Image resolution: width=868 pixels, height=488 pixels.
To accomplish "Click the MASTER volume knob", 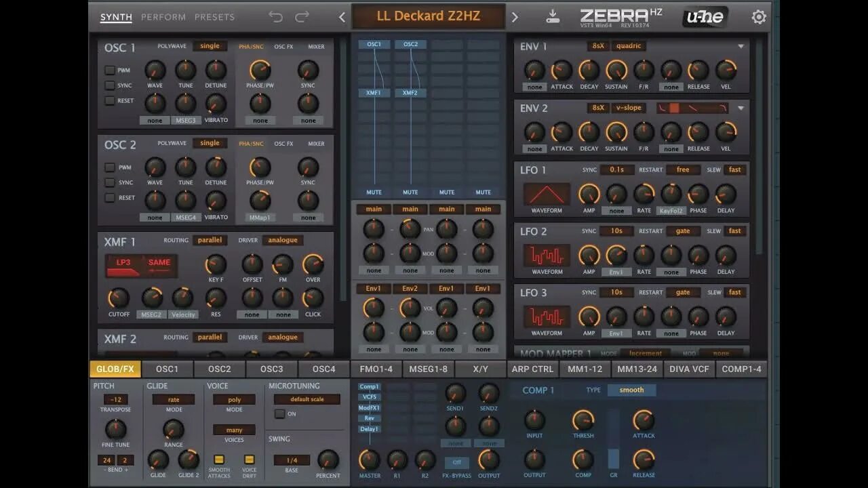I will tap(370, 460).
